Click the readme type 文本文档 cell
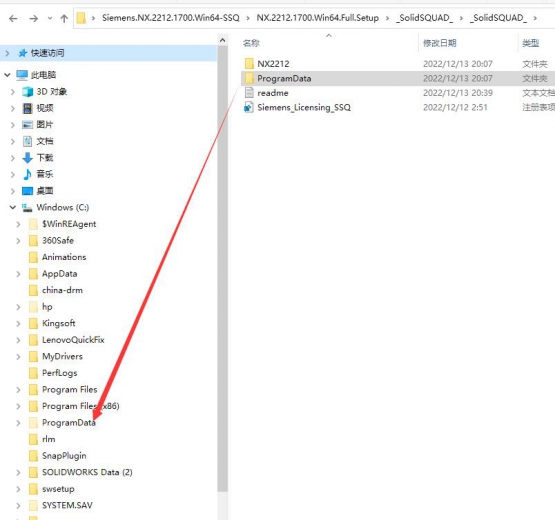Screen dimensions: 555x520 coord(538,93)
